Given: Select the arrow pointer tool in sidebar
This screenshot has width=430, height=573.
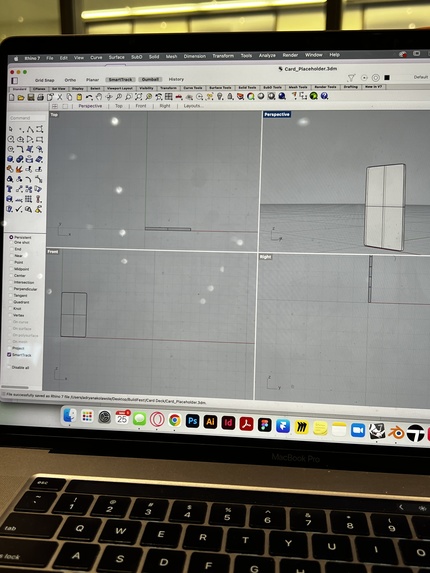Looking at the screenshot, I should pos(11,129).
